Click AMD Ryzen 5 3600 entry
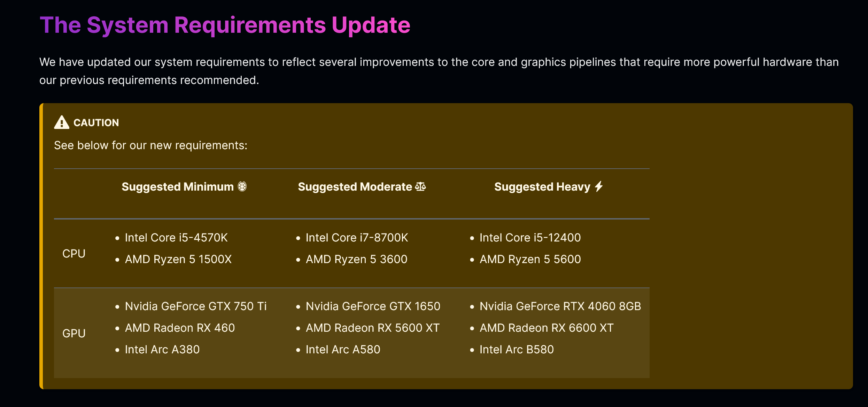 [356, 259]
